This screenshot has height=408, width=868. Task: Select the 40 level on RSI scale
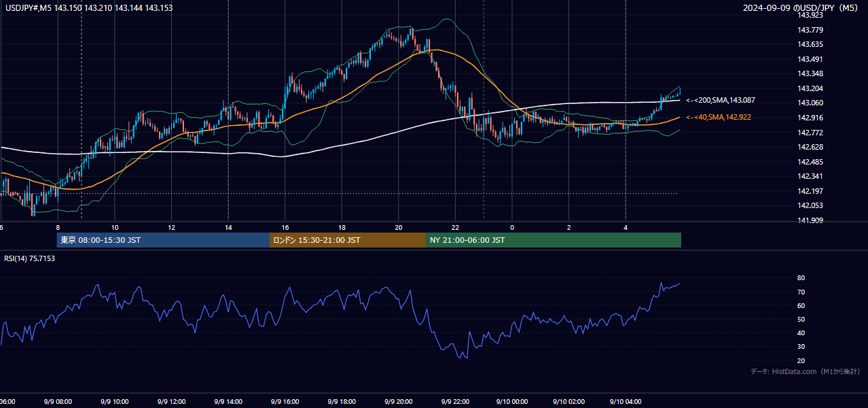click(801, 333)
